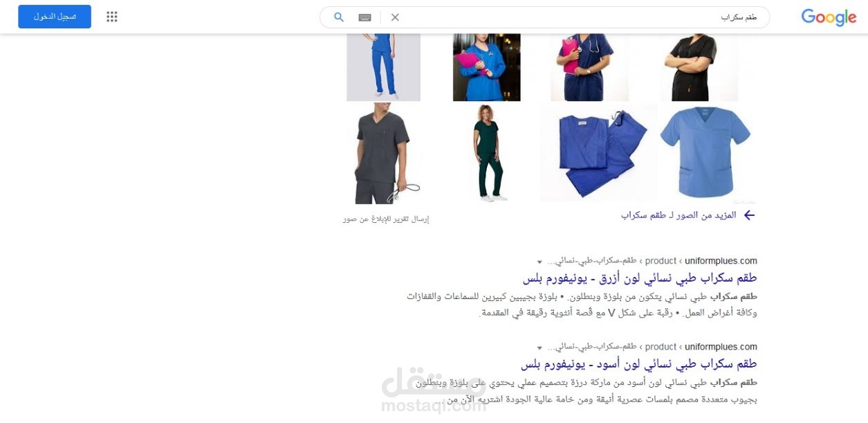The image size is (868, 423).
Task: Open more images for طقم سكراب
Action: click(678, 215)
